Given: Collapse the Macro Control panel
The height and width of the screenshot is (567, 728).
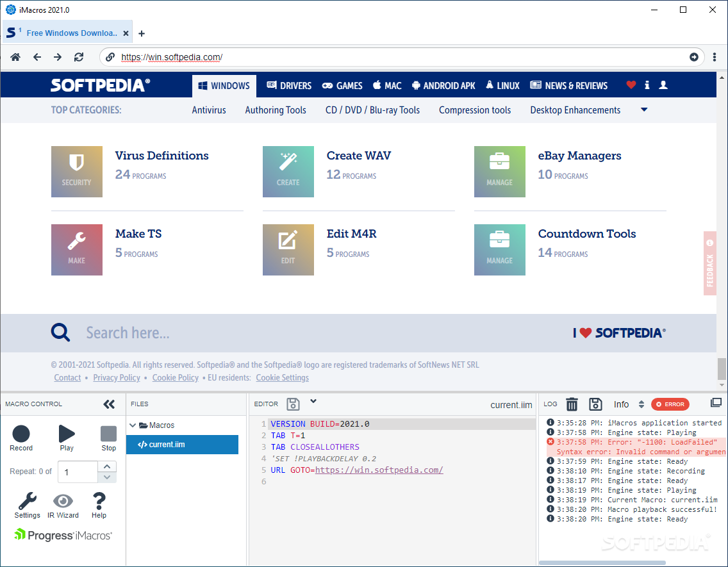Looking at the screenshot, I should (109, 404).
